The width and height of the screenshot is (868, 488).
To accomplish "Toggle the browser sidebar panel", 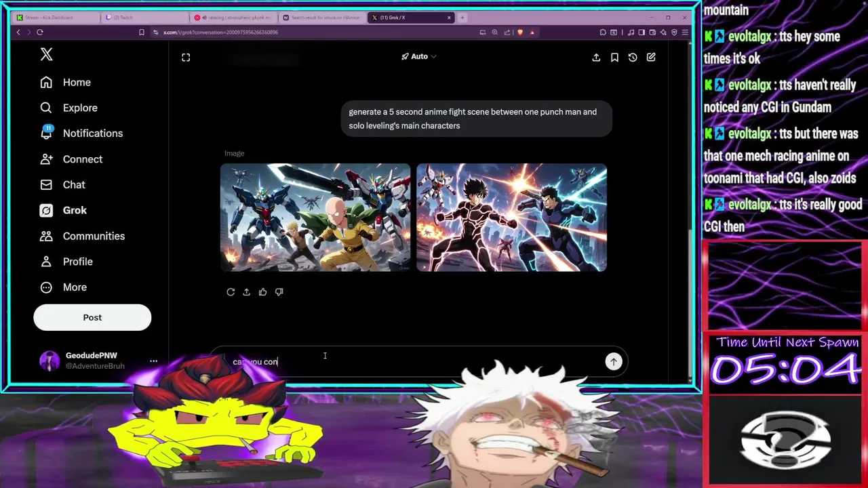I will [x=642, y=32].
